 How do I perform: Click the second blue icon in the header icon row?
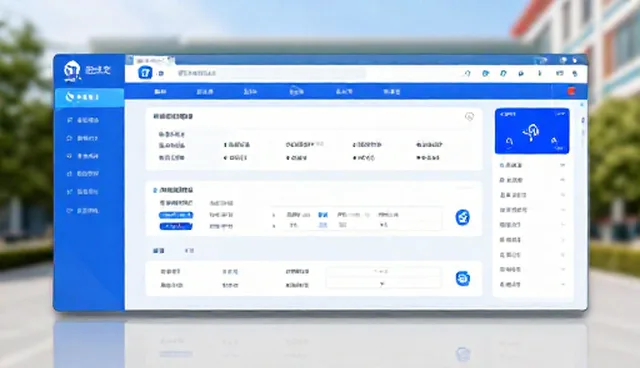coord(503,73)
